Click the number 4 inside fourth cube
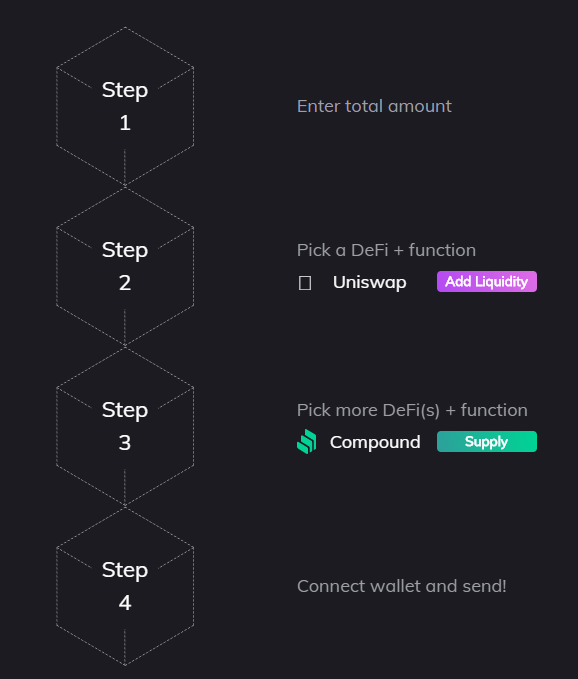 [x=125, y=602]
